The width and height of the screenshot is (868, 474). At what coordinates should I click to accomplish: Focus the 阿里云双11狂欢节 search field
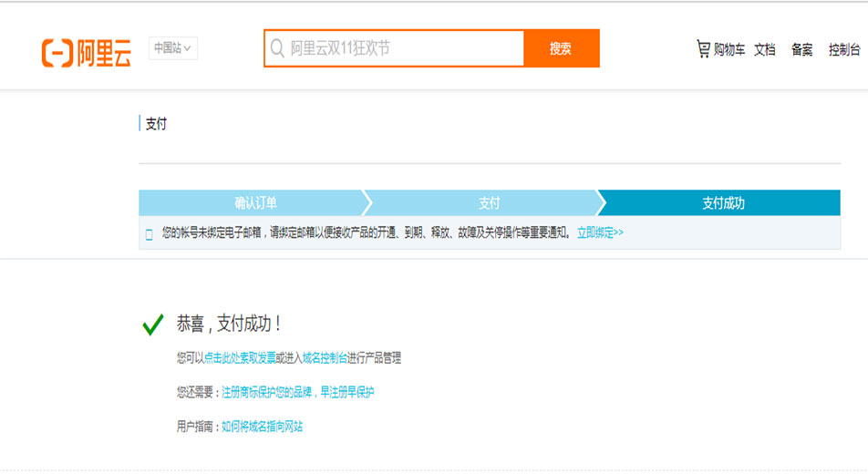(x=401, y=48)
